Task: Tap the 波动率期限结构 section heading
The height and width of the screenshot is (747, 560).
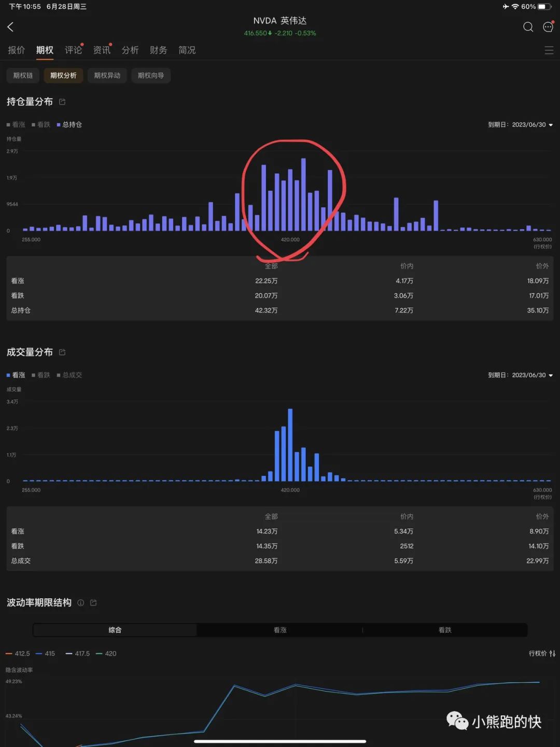Action: (x=39, y=602)
